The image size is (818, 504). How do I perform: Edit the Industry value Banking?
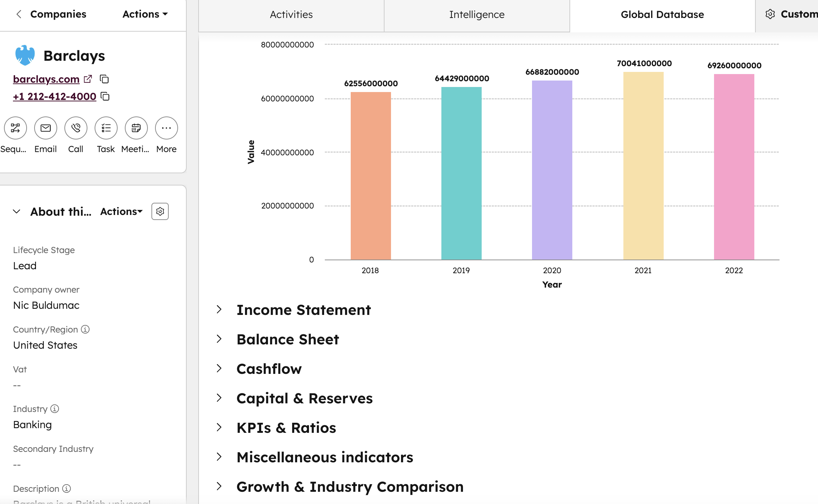click(x=32, y=425)
